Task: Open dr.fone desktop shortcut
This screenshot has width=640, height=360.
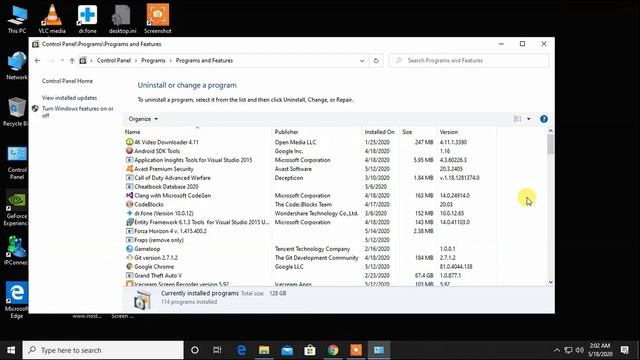Action: click(x=87, y=19)
